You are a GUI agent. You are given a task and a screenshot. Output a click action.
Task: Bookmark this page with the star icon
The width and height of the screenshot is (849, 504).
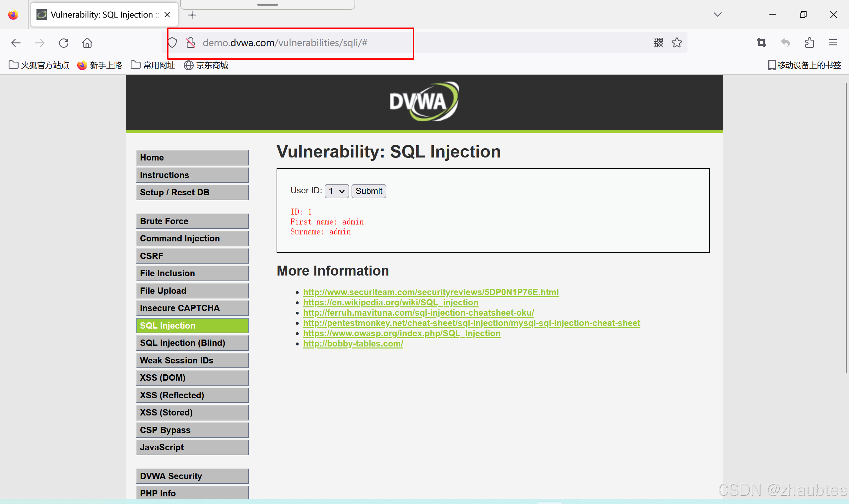click(x=677, y=42)
